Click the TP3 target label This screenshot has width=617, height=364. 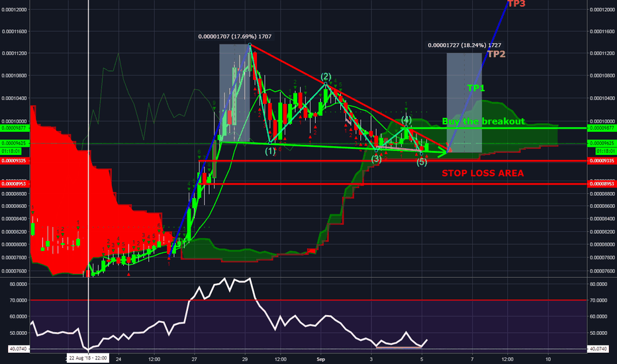click(x=516, y=3)
